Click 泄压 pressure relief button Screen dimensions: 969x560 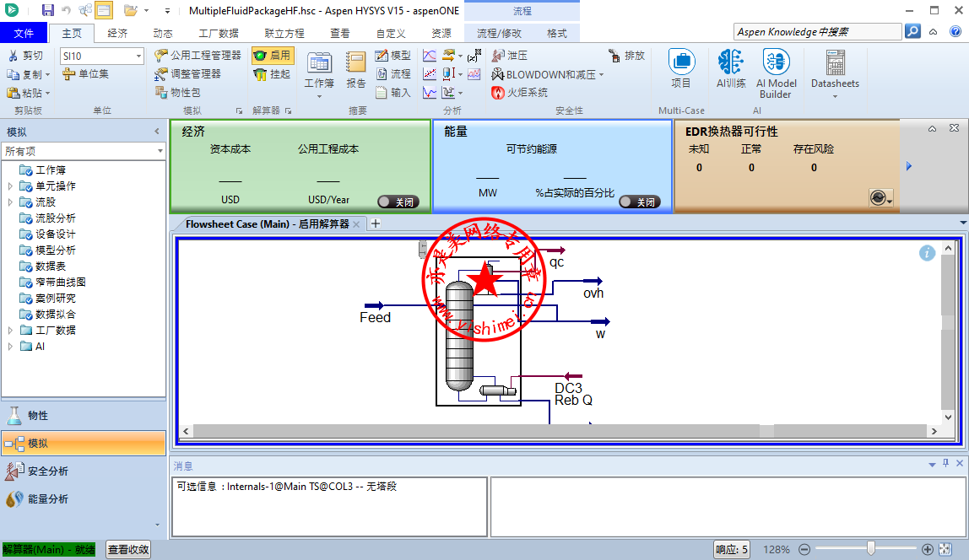[x=510, y=56]
